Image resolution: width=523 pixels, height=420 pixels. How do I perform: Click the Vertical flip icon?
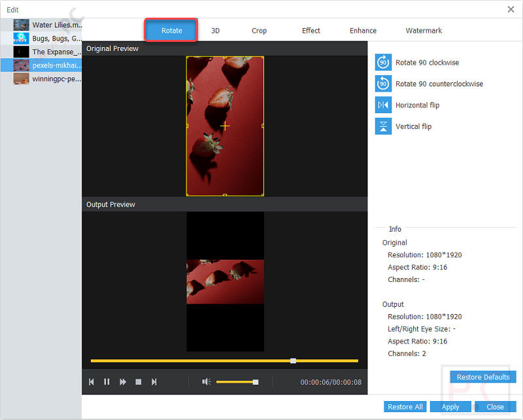point(383,126)
